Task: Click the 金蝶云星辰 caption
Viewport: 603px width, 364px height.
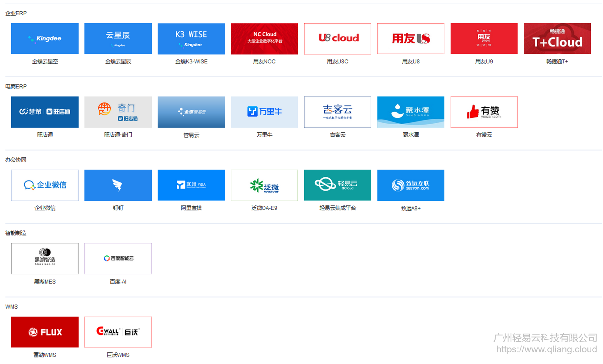Action: point(118,61)
